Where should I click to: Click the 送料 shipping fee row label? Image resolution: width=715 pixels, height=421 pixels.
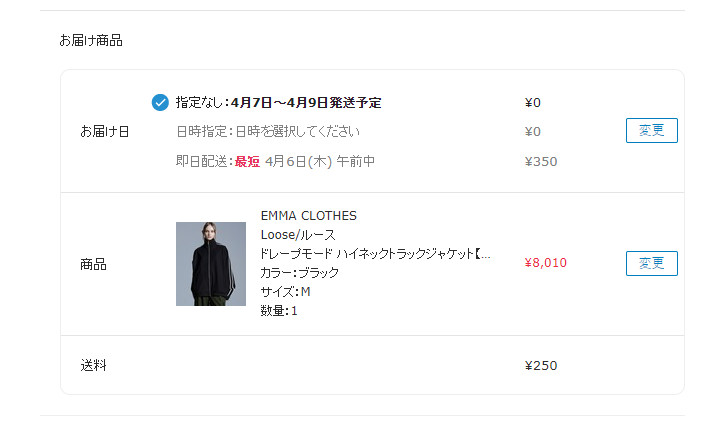point(93,365)
